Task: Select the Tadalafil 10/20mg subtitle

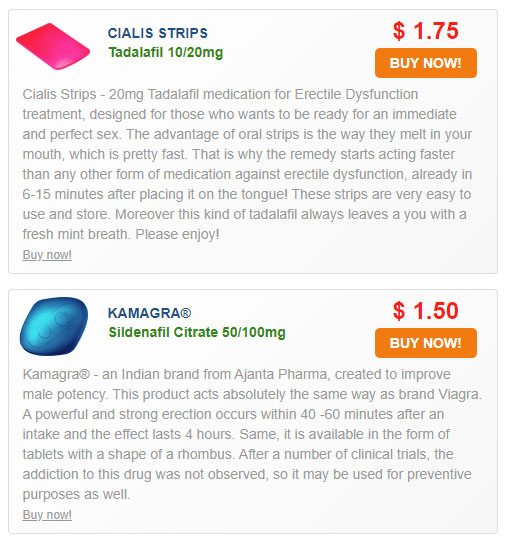Action: pos(166,52)
